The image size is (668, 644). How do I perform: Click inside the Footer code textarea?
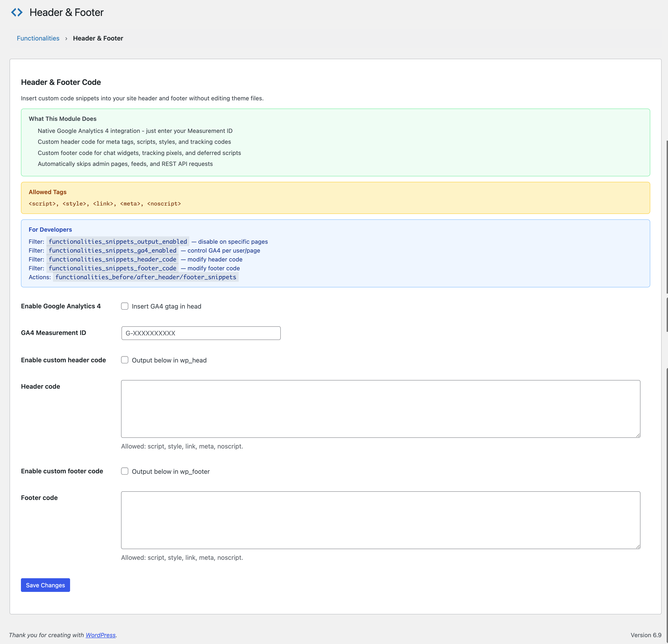380,520
